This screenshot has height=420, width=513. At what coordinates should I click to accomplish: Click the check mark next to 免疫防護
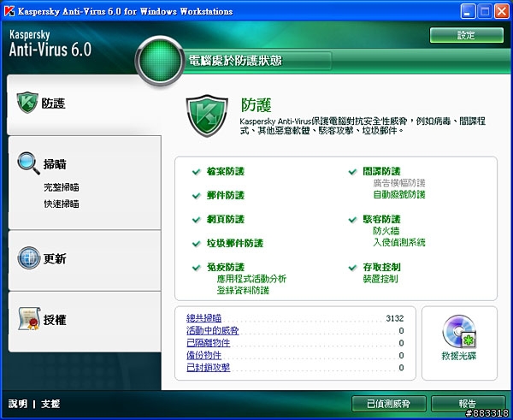click(x=197, y=268)
